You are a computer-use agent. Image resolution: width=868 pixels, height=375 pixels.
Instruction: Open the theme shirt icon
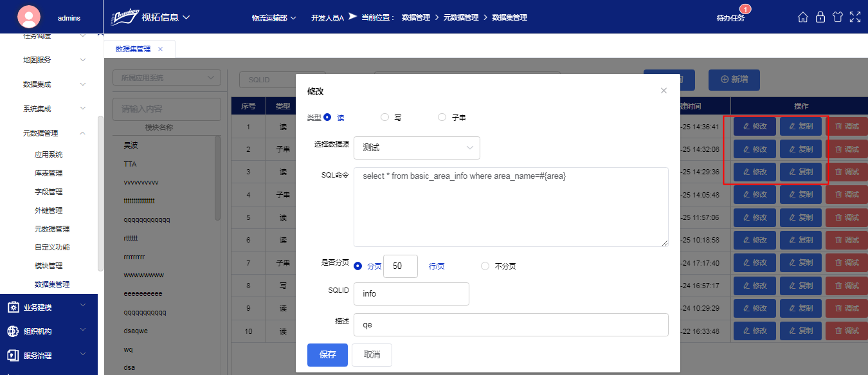click(x=837, y=17)
